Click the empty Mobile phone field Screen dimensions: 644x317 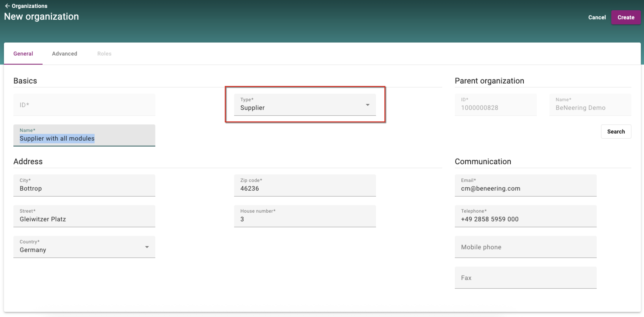(525, 247)
